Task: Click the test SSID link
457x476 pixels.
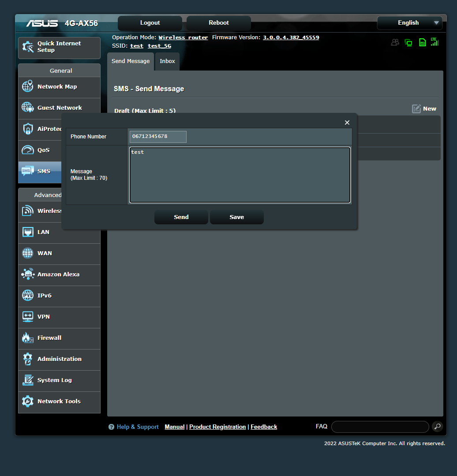Action: 137,46
